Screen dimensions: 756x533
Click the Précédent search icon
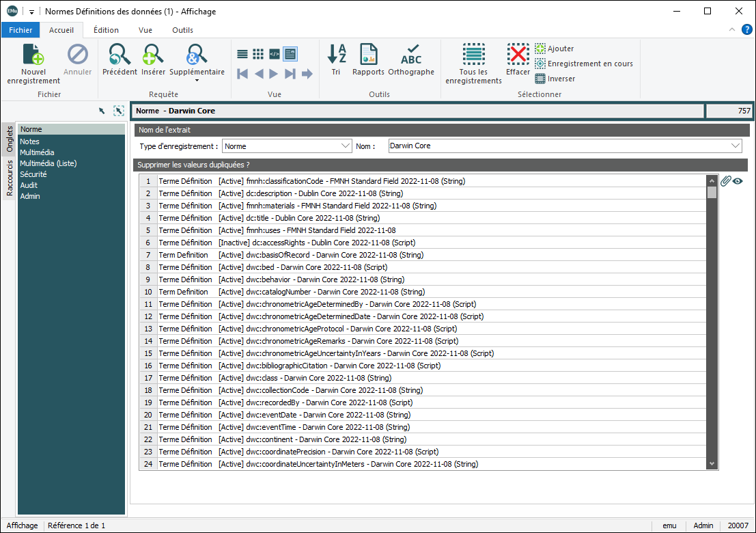[x=120, y=55]
